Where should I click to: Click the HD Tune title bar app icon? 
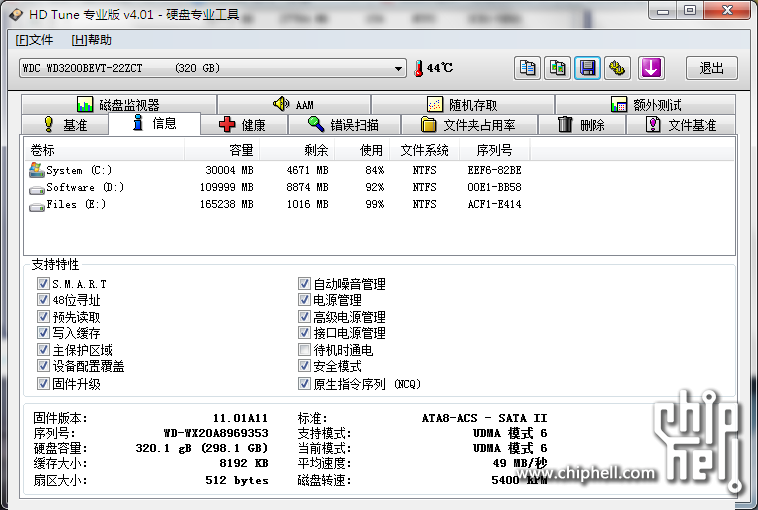point(16,15)
